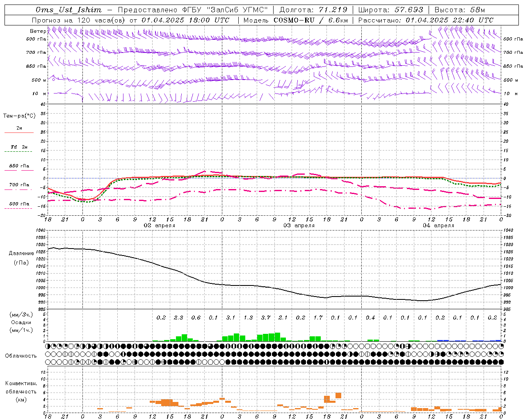Click the 1.3 precipitation amount value
525x420 pixels.
[x=248, y=317]
